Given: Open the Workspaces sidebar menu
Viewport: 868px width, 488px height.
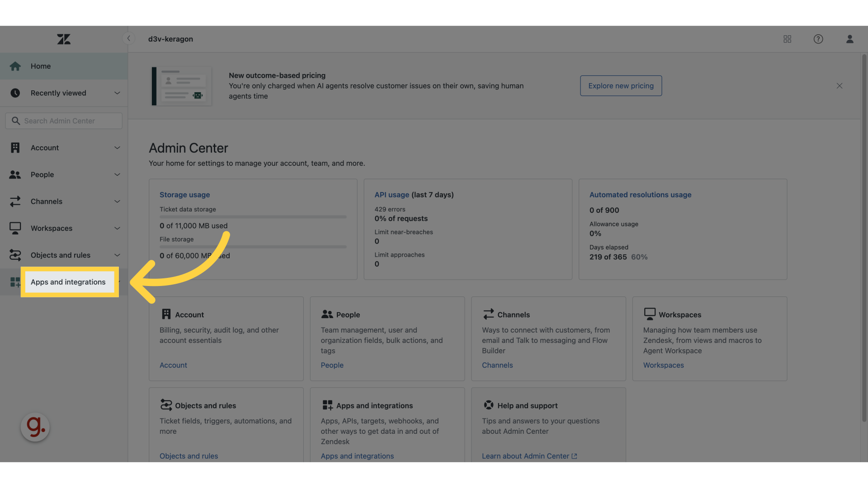Looking at the screenshot, I should point(64,228).
